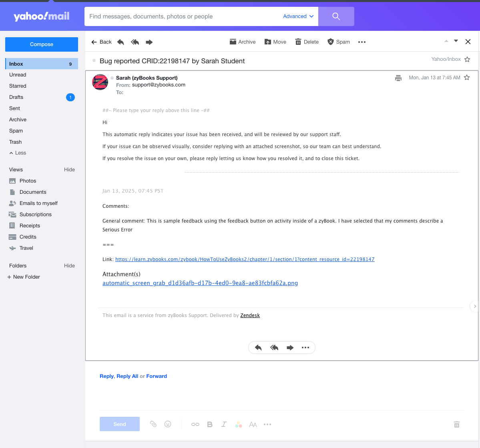The width and height of the screenshot is (480, 448).
Task: Open the automatic_screen_grab png attachment
Action: (x=200, y=283)
